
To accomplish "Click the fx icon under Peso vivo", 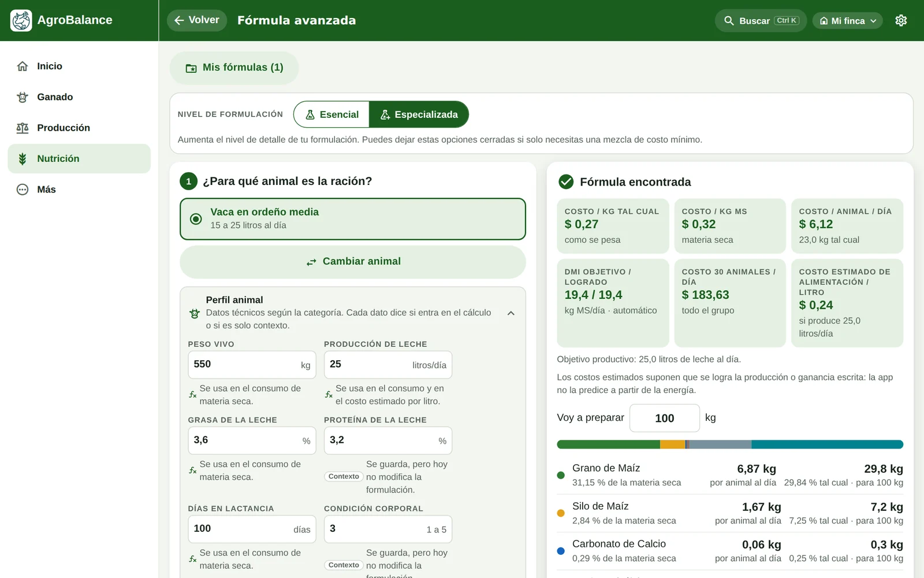I will [193, 395].
